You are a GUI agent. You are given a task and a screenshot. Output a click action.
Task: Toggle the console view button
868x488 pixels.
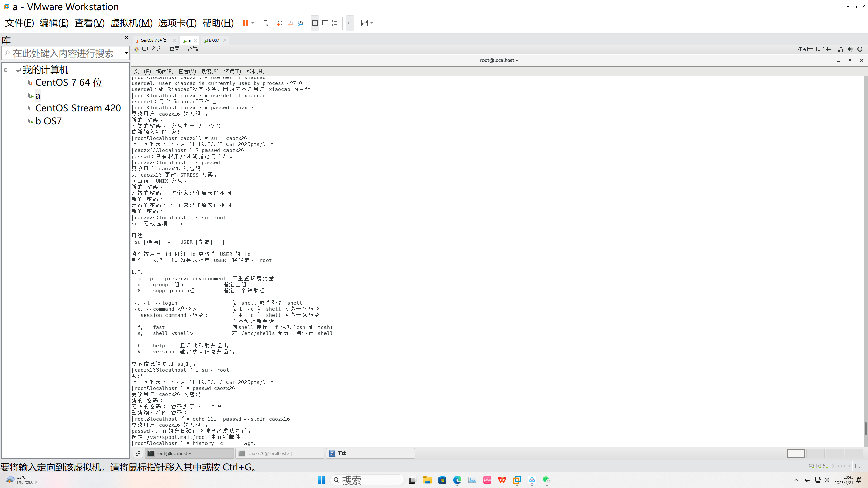tap(350, 23)
